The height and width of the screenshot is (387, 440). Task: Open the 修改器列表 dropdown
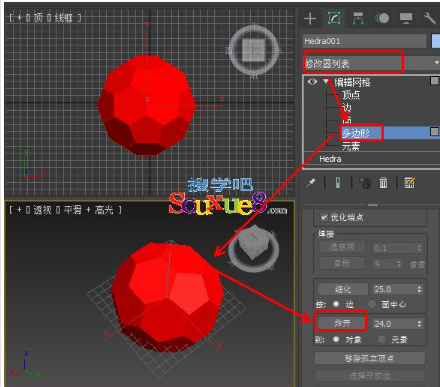[371, 63]
